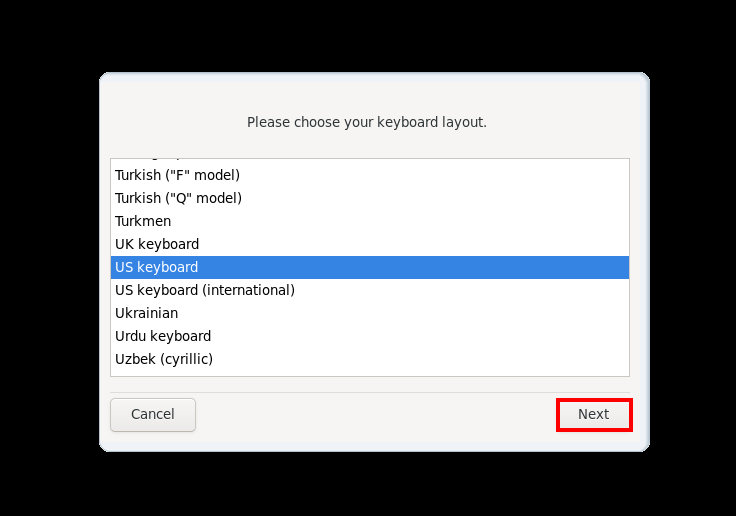Switch selection to the UK keyboard row
Image resolution: width=736 pixels, height=516 pixels.
pyautogui.click(x=370, y=244)
